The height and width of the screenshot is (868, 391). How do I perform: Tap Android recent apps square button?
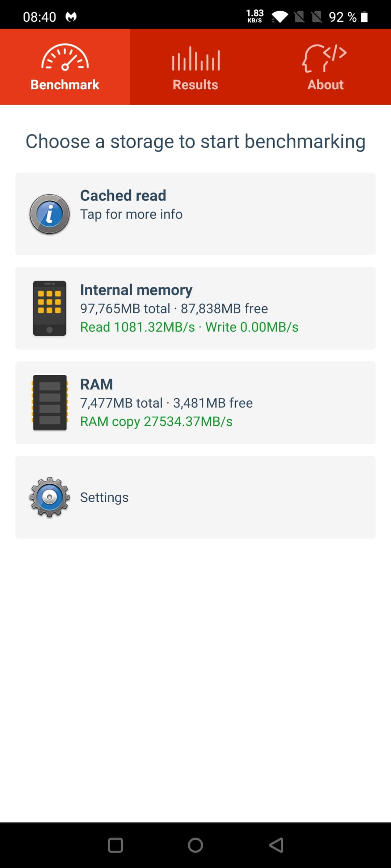point(115,845)
